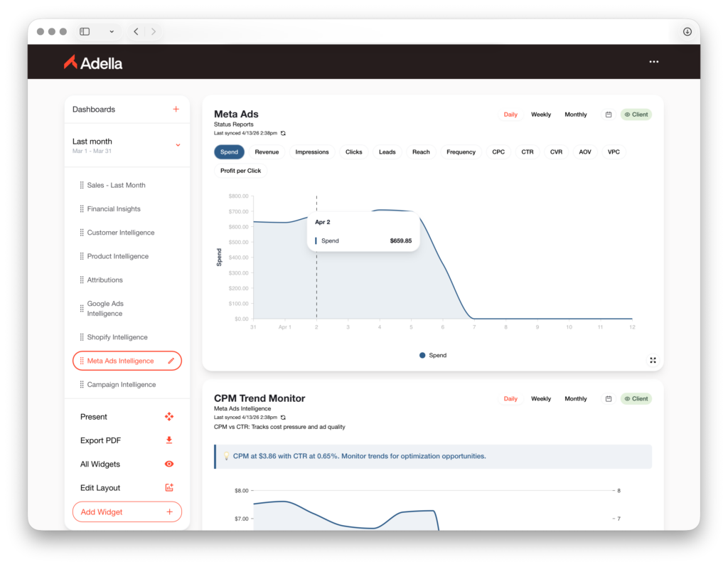The height and width of the screenshot is (567, 728).
Task: Expand the Meta Ads chart to fullscreen
Action: coord(653,360)
